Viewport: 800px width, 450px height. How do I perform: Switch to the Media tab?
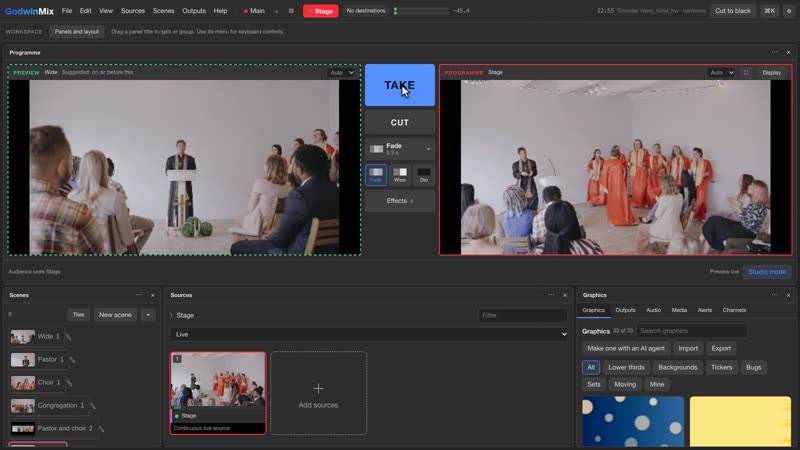tap(679, 310)
